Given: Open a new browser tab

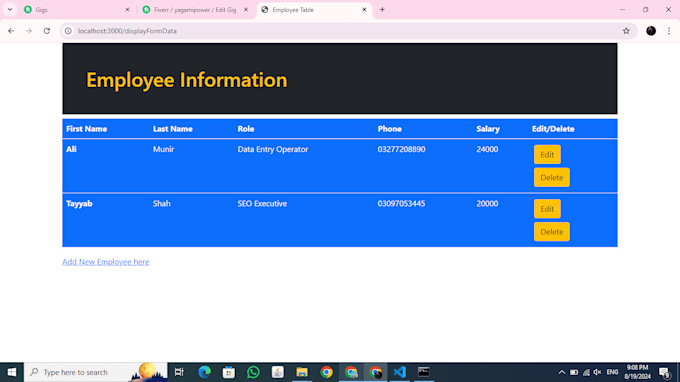Looking at the screenshot, I should [382, 10].
